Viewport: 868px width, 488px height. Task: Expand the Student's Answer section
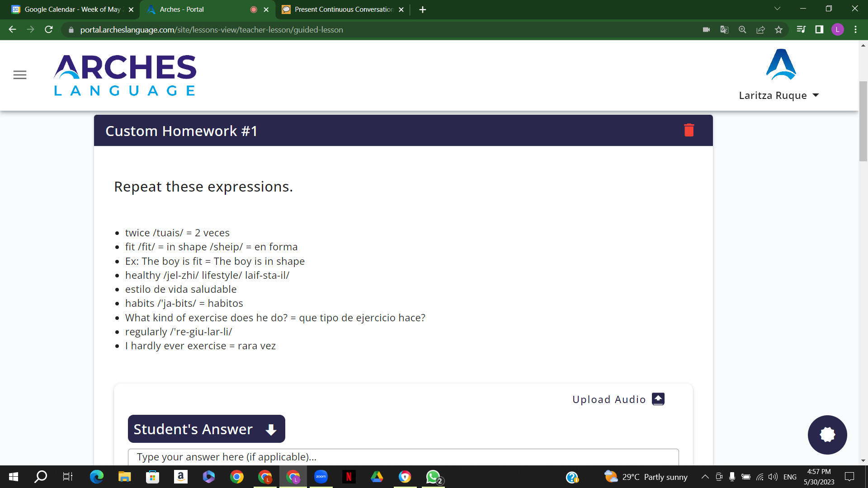pyautogui.click(x=207, y=429)
